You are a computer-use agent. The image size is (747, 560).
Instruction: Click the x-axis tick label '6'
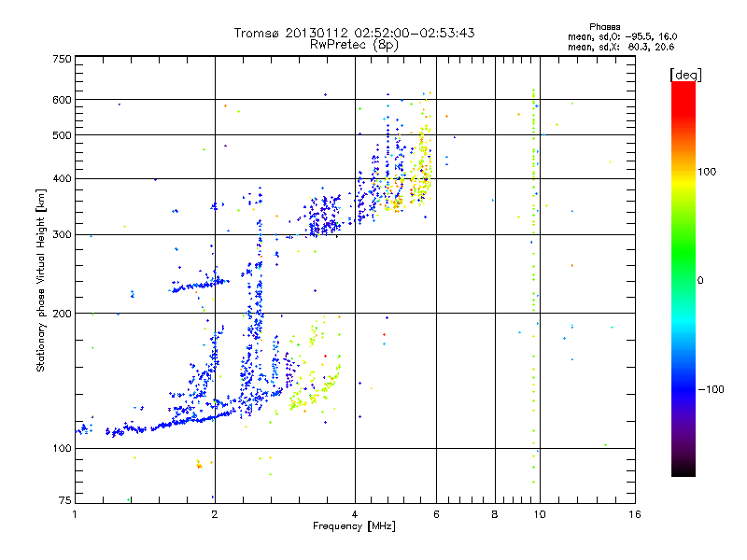(436, 514)
